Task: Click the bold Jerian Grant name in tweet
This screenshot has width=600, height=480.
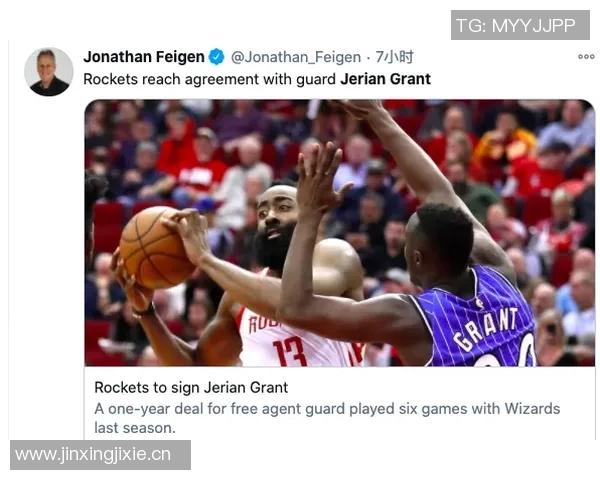Action: tap(385, 79)
